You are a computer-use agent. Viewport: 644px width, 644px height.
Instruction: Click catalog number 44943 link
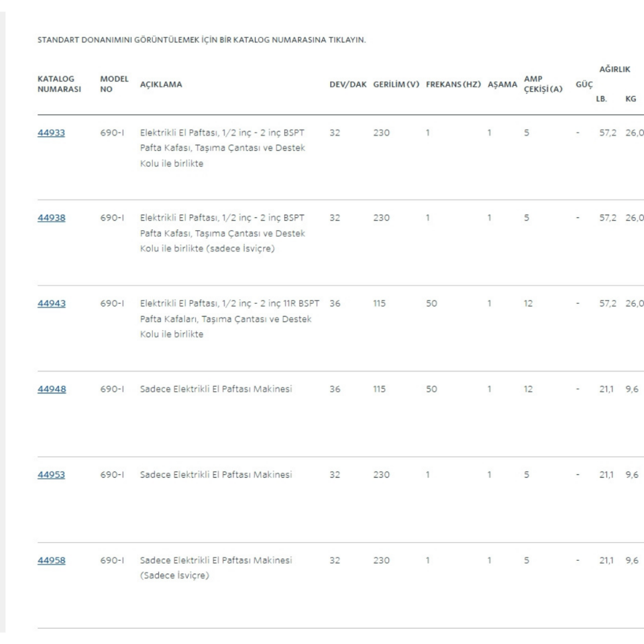pos(51,304)
